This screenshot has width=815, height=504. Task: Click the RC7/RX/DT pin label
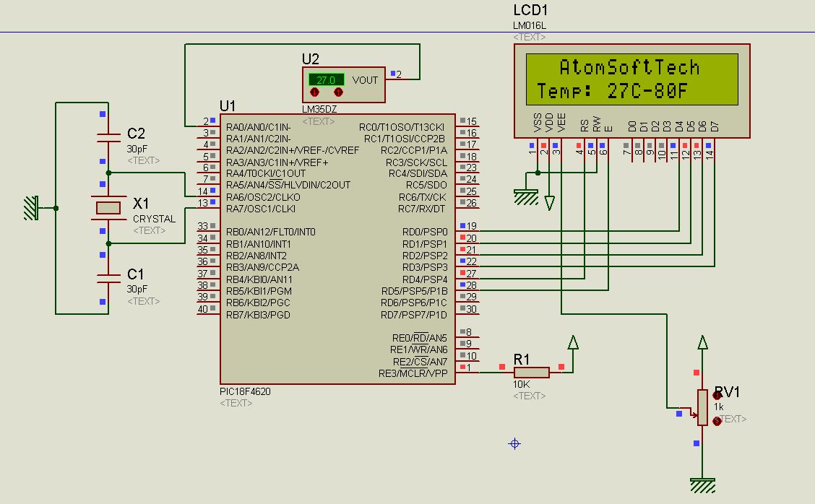(421, 209)
